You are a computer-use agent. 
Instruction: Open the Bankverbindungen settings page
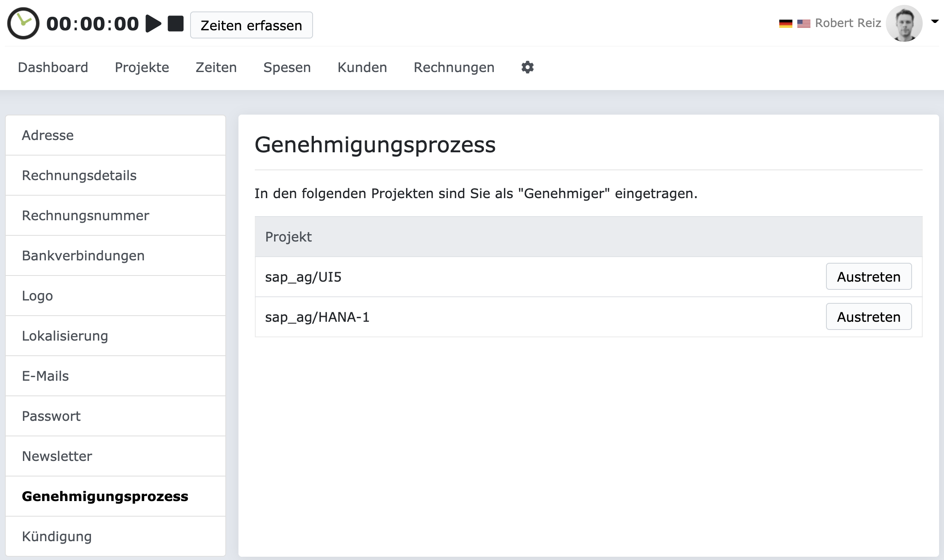83,255
